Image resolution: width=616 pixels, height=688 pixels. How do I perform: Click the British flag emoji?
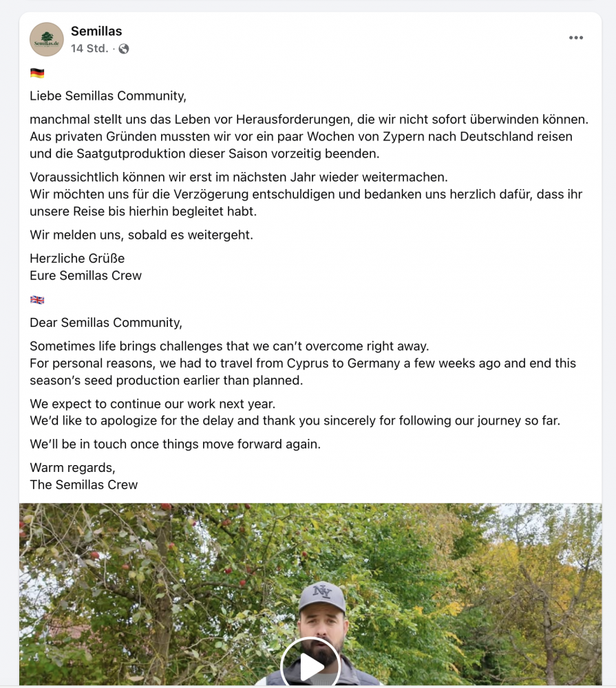coord(37,300)
